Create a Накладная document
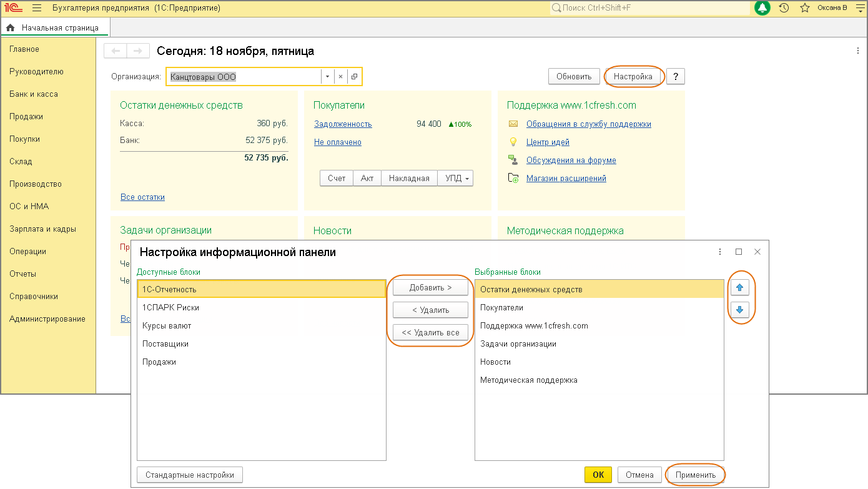The height and width of the screenshot is (489, 868). [x=409, y=178]
